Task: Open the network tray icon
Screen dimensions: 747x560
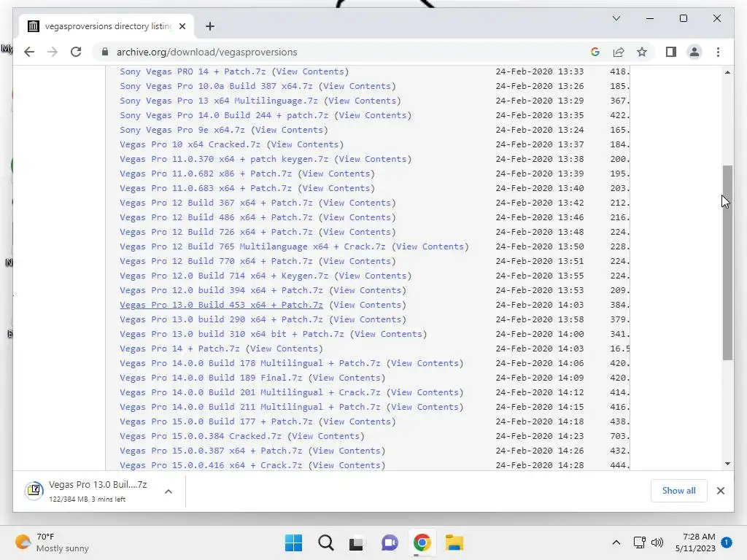Action: coord(639,542)
